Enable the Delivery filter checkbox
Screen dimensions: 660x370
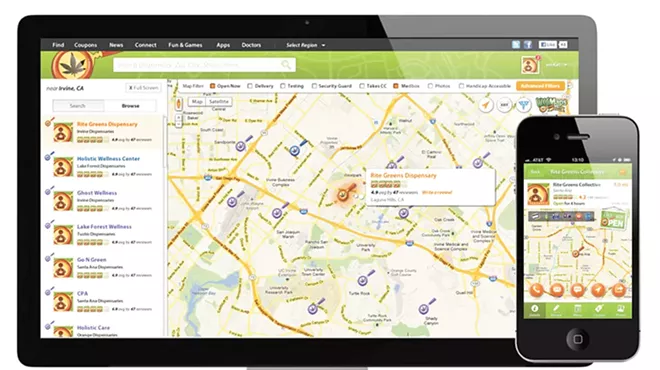pyautogui.click(x=250, y=86)
